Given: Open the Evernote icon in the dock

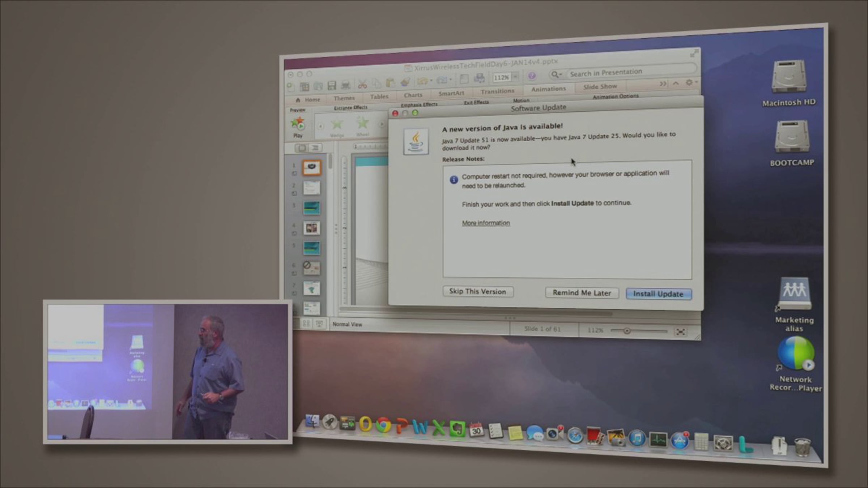Looking at the screenshot, I should click(458, 429).
